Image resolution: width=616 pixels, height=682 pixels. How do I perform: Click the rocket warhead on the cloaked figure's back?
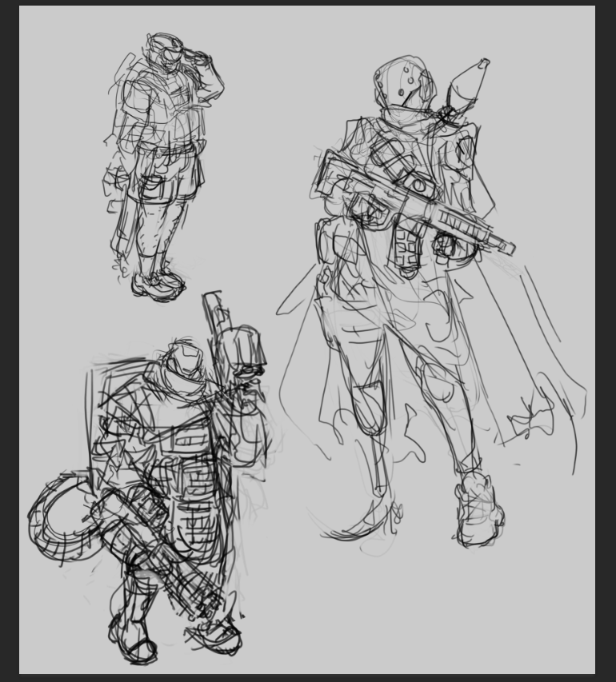point(468,86)
